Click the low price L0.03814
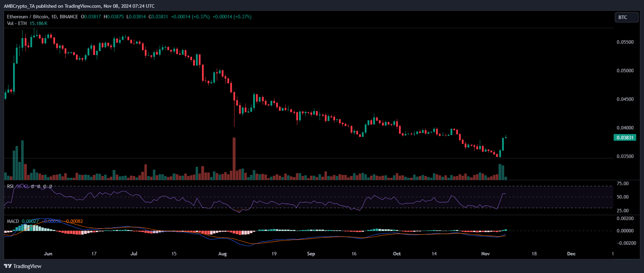This screenshot has width=644, height=273. coord(136,17)
